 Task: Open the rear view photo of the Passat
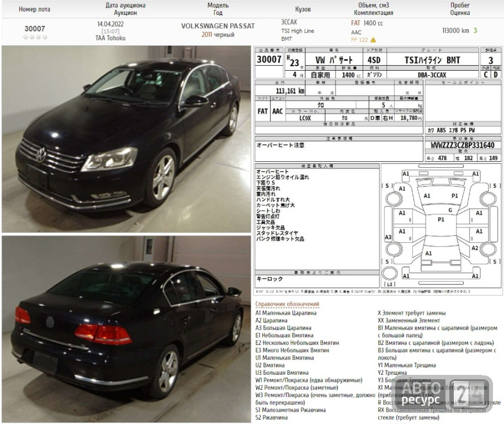coord(126,329)
